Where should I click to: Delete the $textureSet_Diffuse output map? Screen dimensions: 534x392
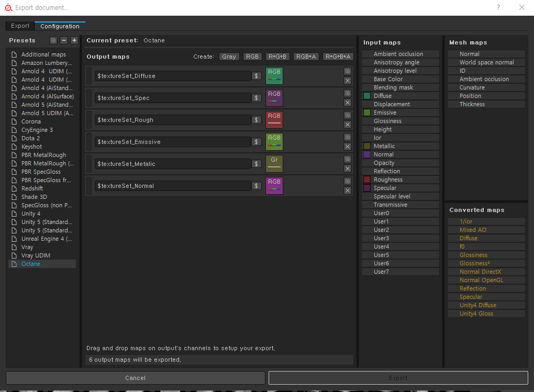pos(348,81)
